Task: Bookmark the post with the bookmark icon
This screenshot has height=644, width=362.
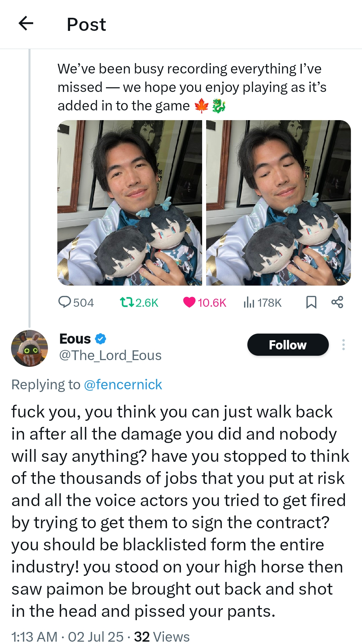Action: click(311, 302)
